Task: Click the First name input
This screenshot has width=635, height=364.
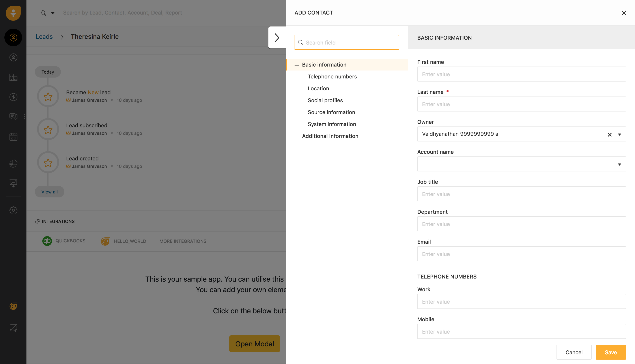Action: click(521, 74)
